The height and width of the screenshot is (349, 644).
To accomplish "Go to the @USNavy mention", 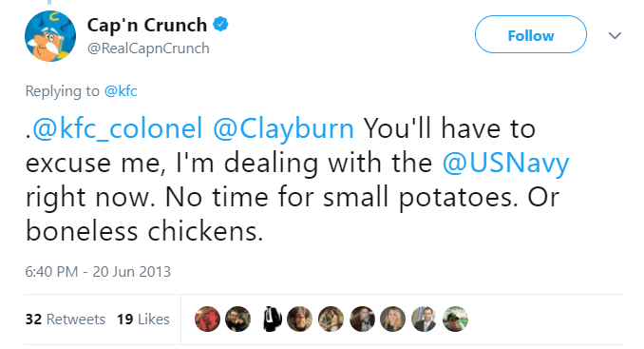I will point(506,164).
